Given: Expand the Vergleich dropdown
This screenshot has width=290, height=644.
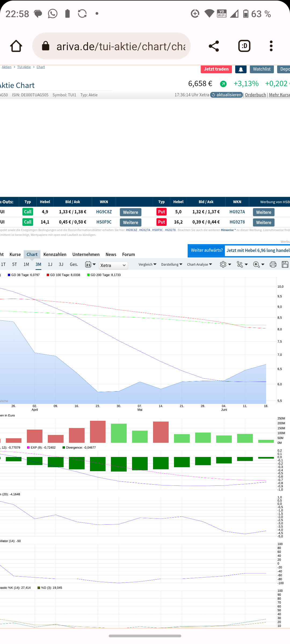Looking at the screenshot, I should click(x=147, y=264).
